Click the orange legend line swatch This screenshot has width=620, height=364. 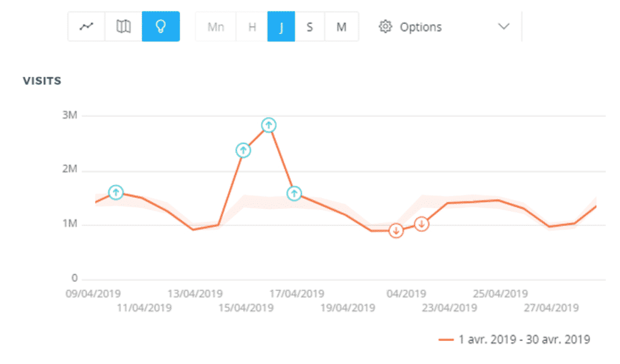point(446,339)
